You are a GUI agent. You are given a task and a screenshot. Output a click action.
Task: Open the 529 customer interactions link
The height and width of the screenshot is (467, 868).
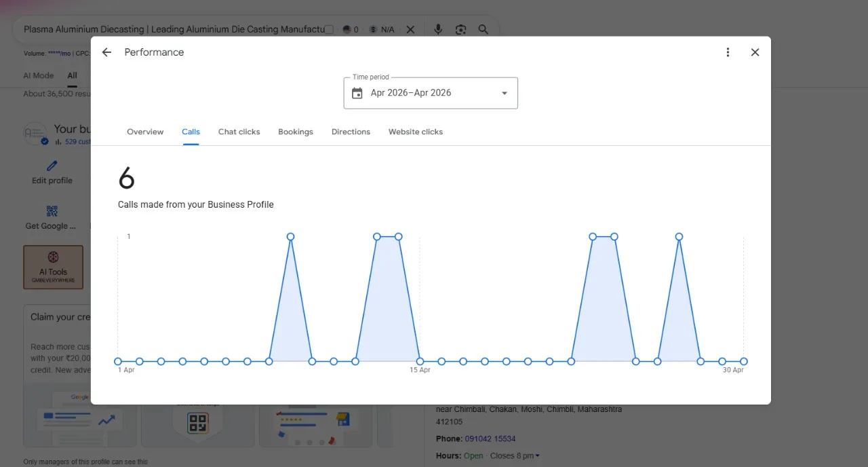pos(77,142)
